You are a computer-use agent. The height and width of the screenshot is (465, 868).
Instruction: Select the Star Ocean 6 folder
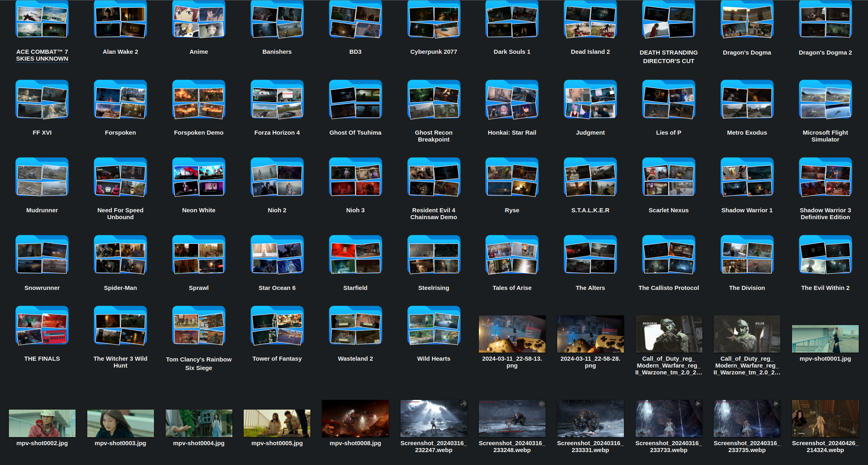click(x=277, y=255)
